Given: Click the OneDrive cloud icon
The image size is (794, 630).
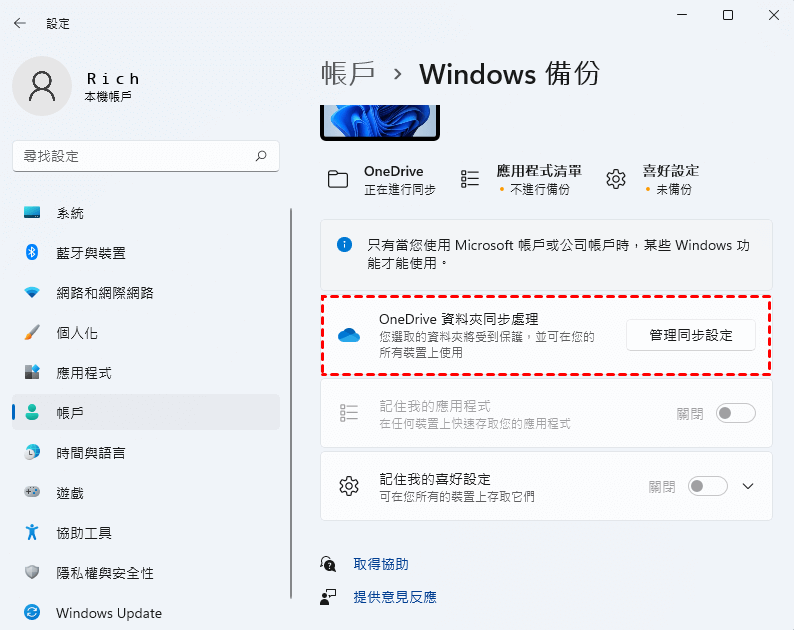Looking at the screenshot, I should (x=349, y=335).
